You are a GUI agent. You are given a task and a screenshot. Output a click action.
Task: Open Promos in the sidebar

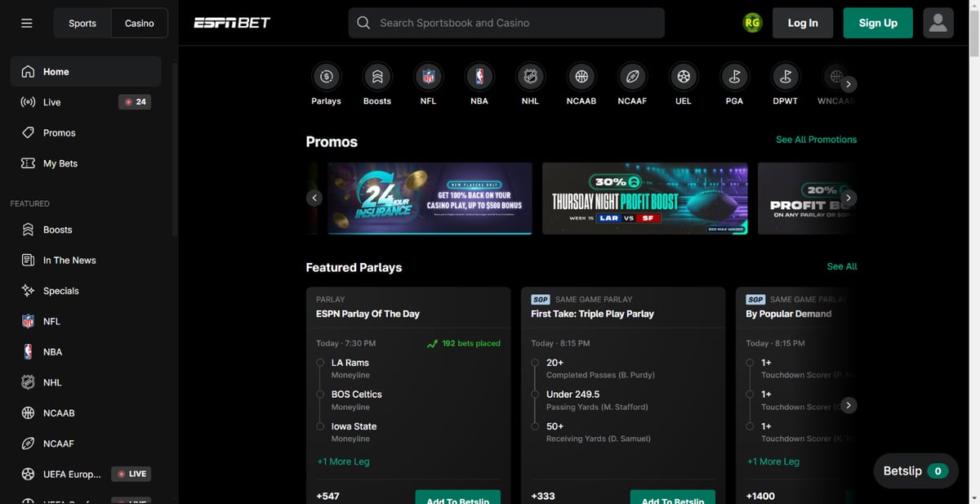point(86,132)
